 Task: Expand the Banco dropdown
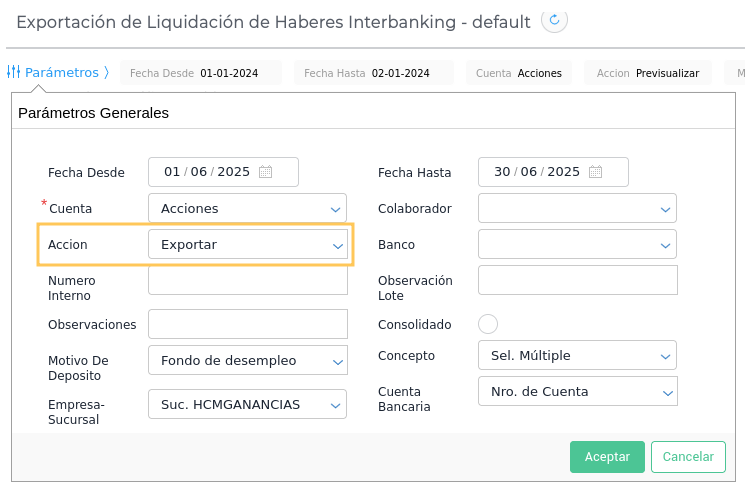(665, 245)
